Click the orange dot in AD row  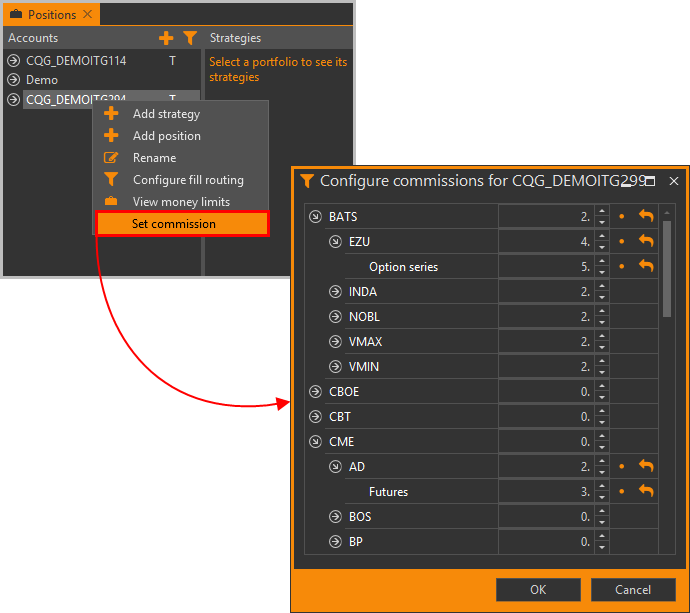tap(621, 466)
